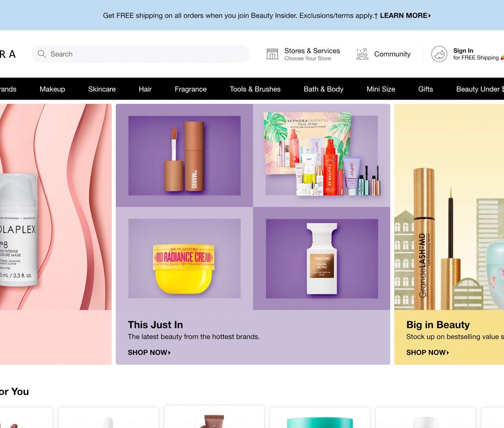The image size is (504, 428).
Task: Open the Fragrance menu
Action: click(x=191, y=89)
